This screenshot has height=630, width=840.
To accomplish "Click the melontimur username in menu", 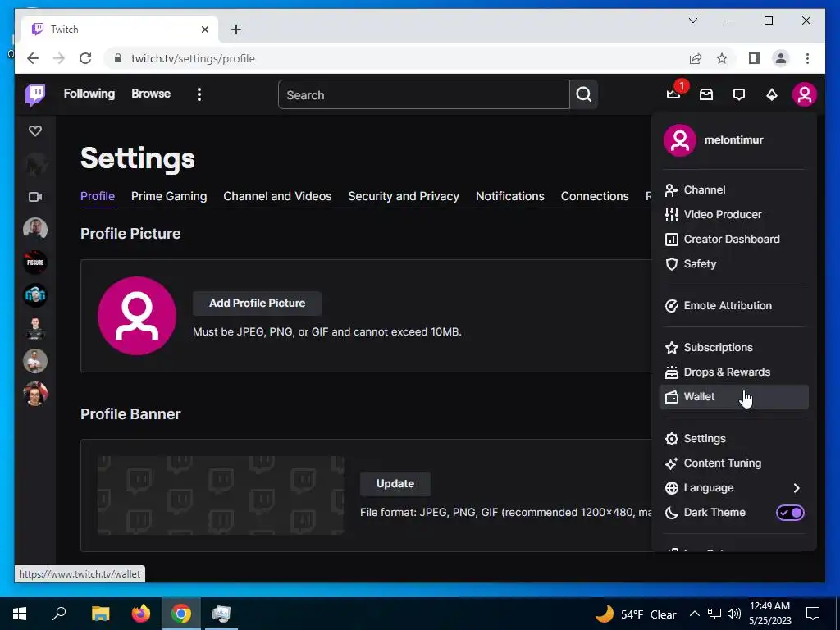I will coord(733,139).
